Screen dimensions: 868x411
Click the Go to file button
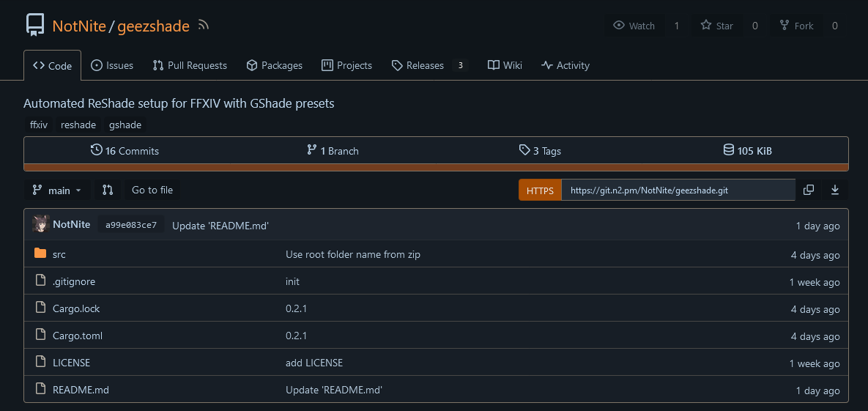pyautogui.click(x=152, y=190)
